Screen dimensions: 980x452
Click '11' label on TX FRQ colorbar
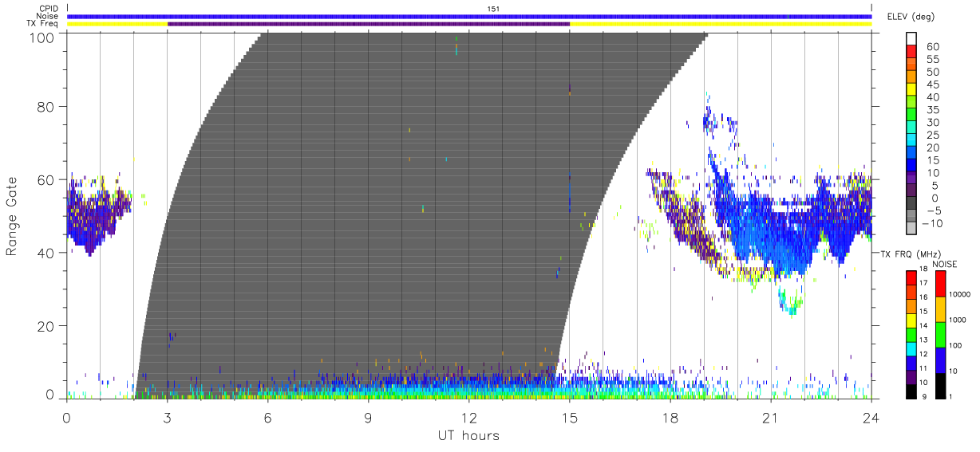pyautogui.click(x=923, y=368)
